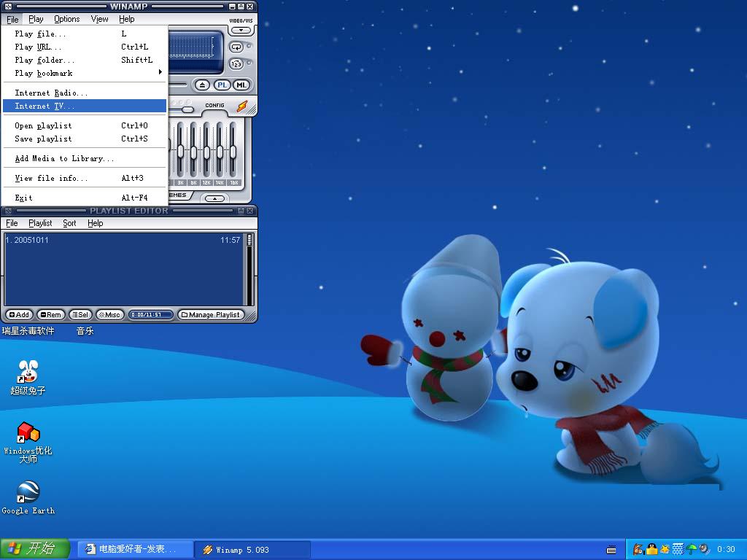Screen dimensions: 747x560
Task: Choose Play folder... menu entry
Action: 85,60
